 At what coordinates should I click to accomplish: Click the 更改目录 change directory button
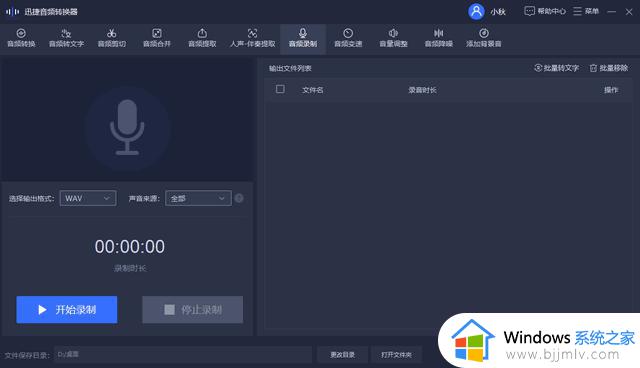(342, 355)
